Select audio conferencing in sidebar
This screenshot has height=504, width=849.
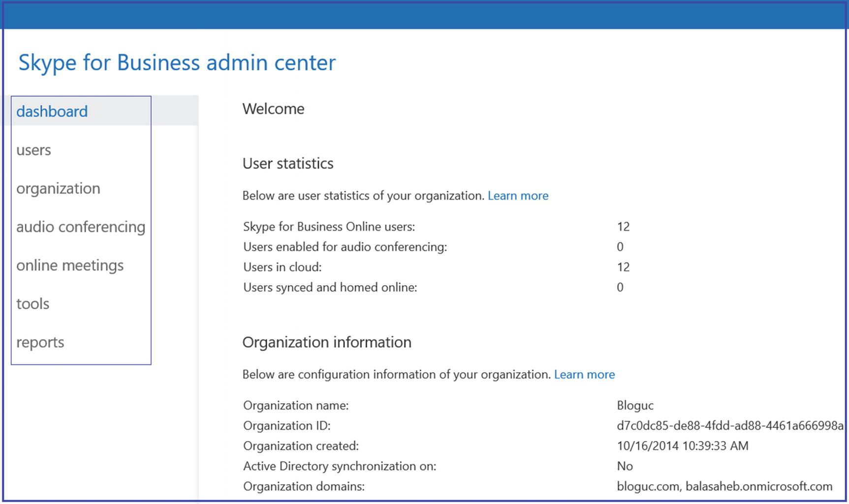81,227
